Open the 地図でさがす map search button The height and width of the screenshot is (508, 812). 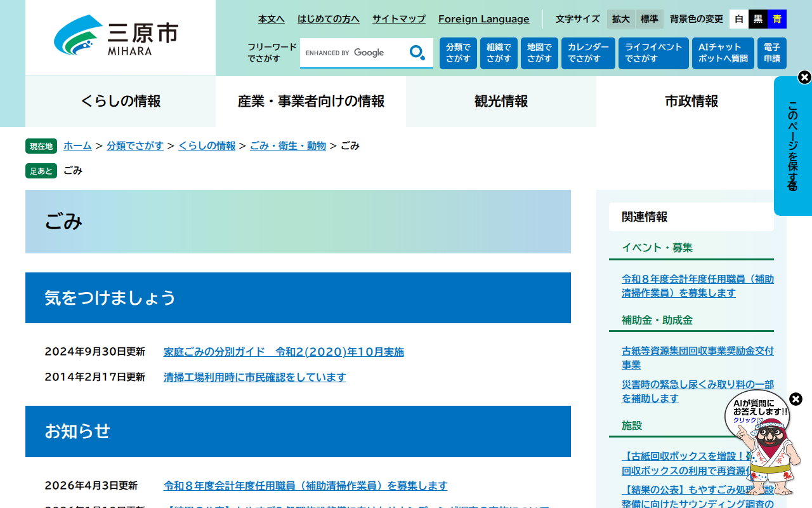(539, 53)
